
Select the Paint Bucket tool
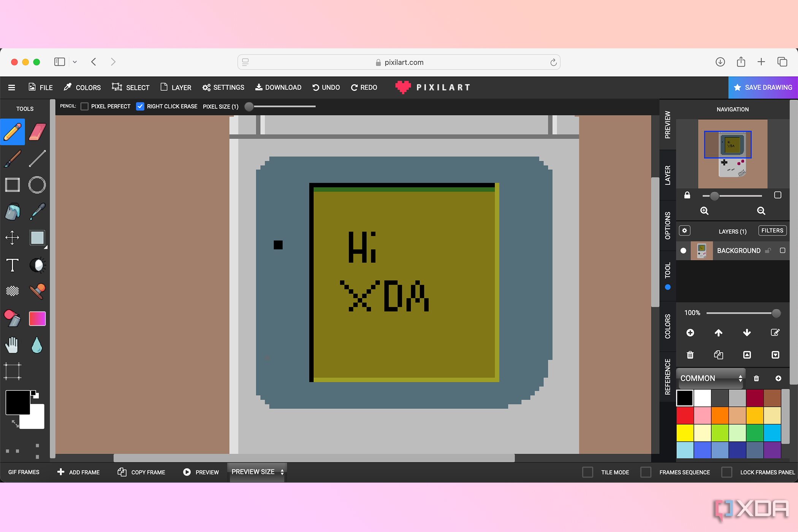tap(13, 212)
